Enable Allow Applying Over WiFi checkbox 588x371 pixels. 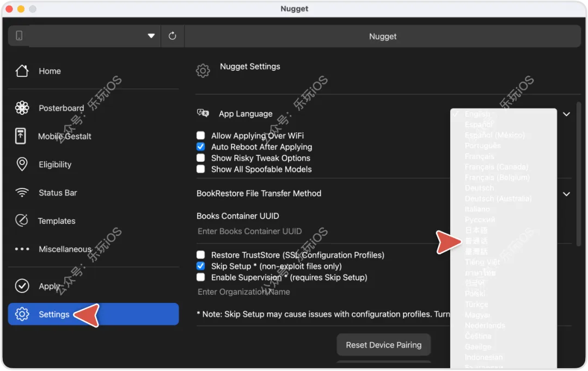200,136
